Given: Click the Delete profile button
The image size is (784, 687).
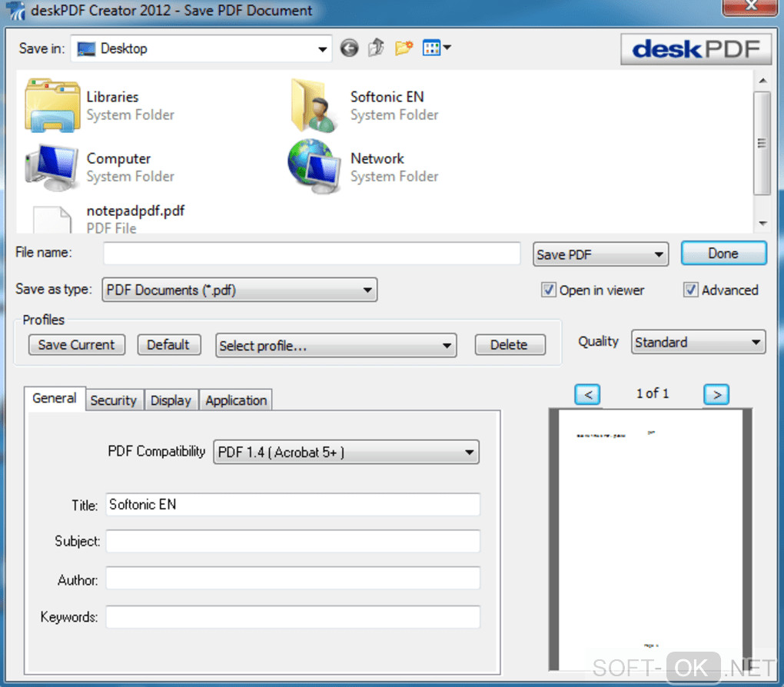Looking at the screenshot, I should [x=510, y=345].
